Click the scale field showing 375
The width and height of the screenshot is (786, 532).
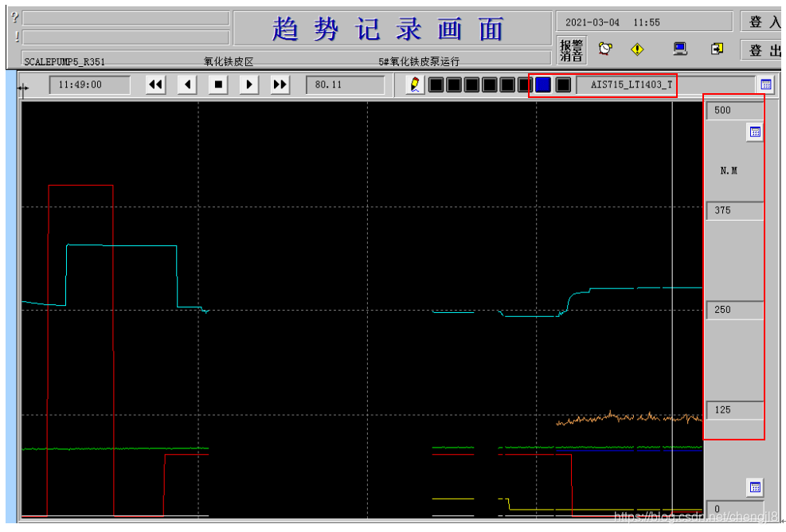point(734,210)
